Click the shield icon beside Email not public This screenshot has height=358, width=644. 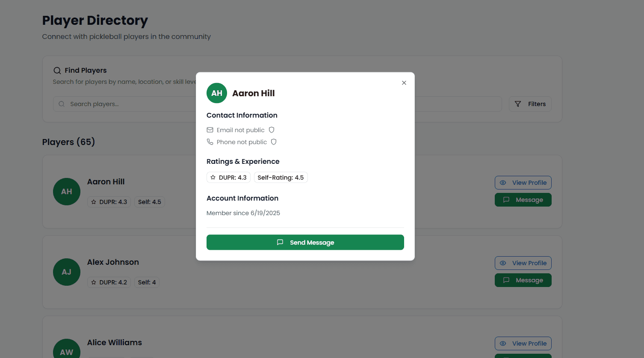point(272,130)
